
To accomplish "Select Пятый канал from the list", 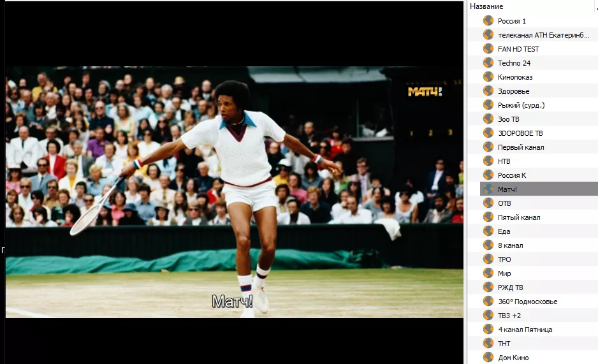I will pyautogui.click(x=519, y=217).
